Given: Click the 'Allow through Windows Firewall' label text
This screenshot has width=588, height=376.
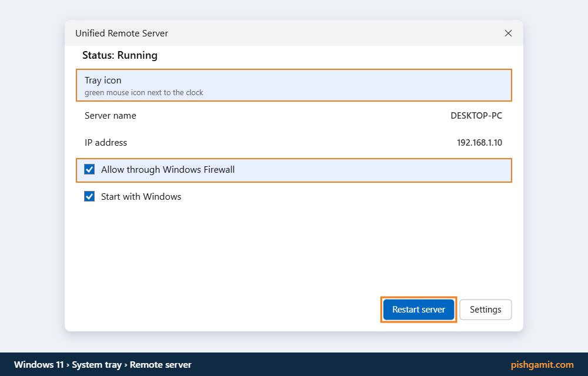Looking at the screenshot, I should coord(168,170).
